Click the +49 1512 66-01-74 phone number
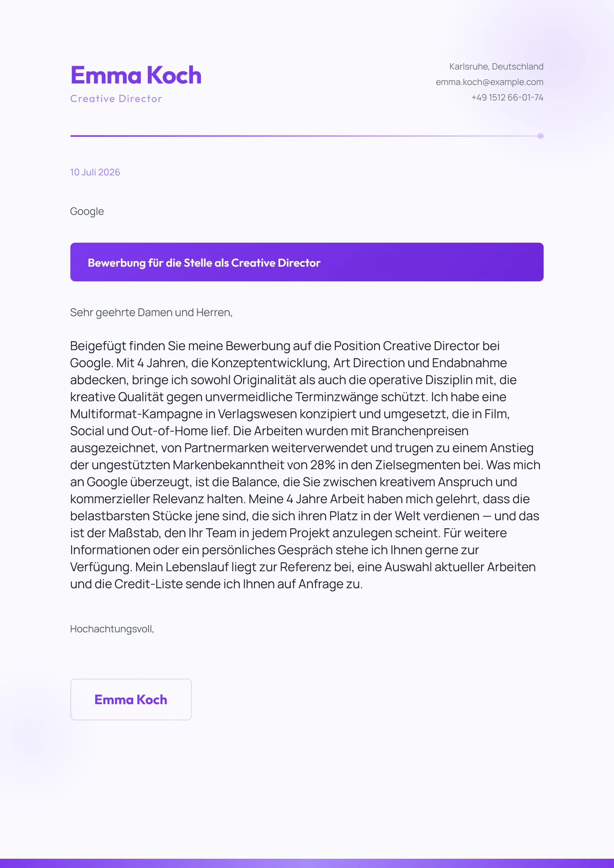This screenshot has width=614, height=868. tap(507, 97)
